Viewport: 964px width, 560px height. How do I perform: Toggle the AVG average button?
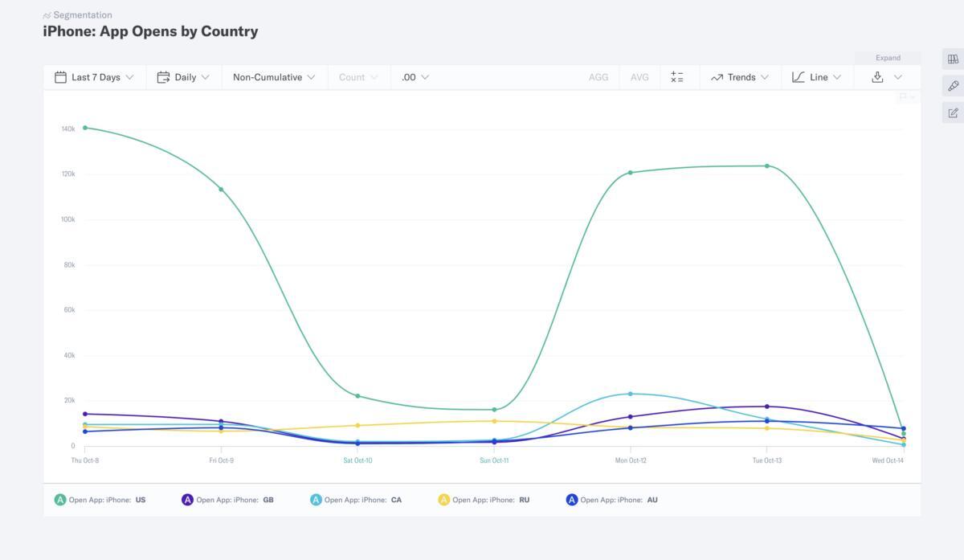point(639,77)
